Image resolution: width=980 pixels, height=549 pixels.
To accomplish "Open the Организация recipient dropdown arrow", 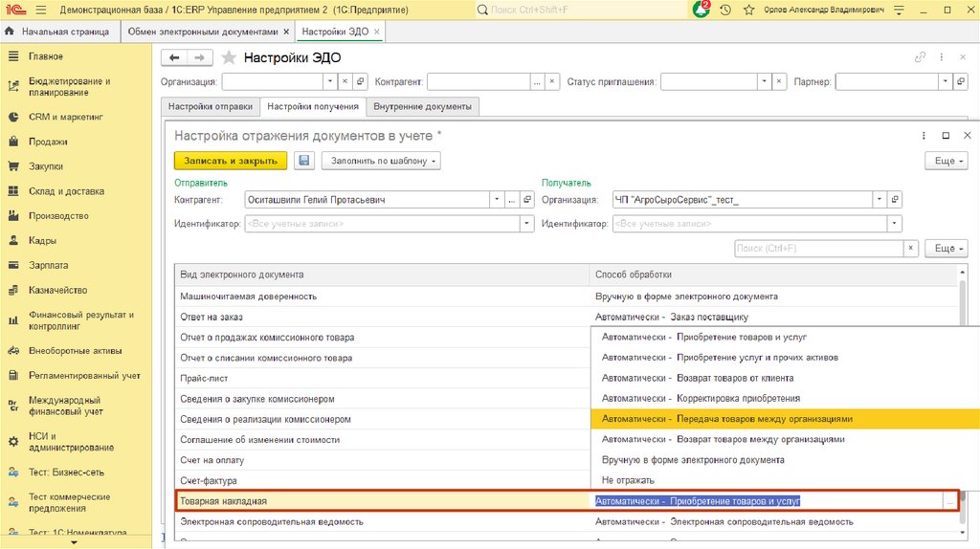I will (x=878, y=200).
